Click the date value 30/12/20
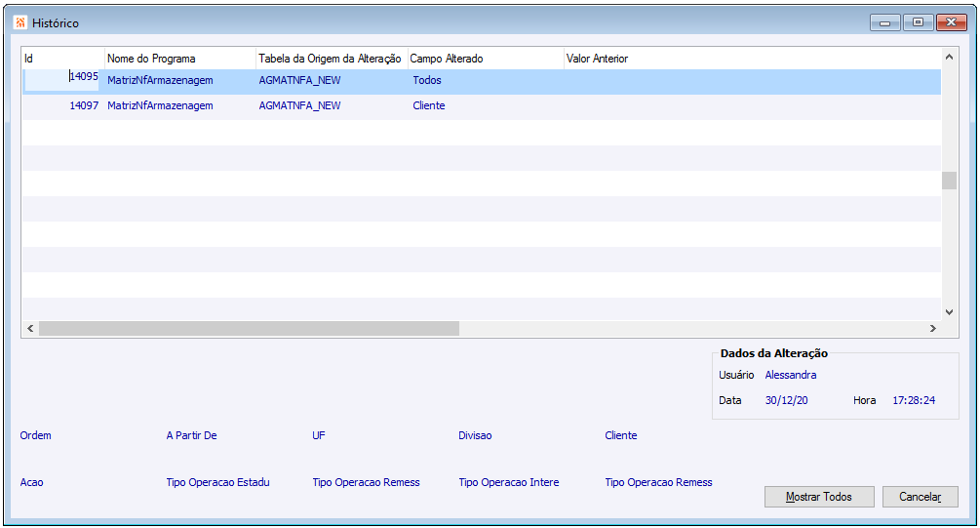980x528 pixels. coord(786,400)
